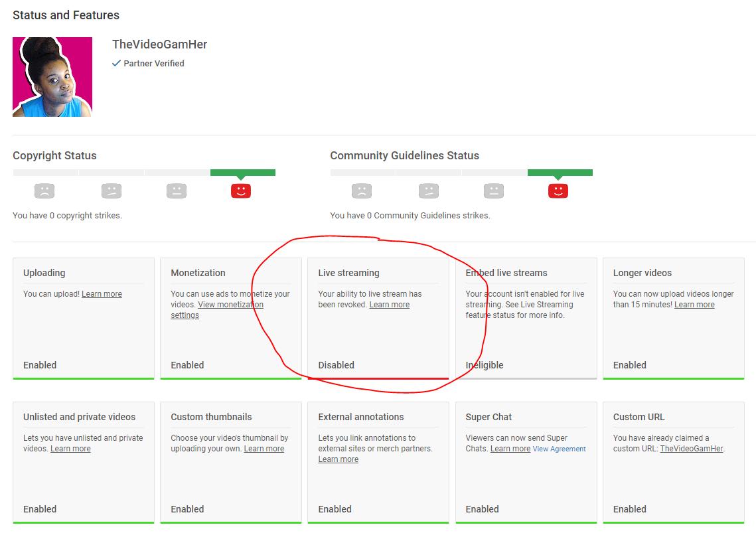Click the Community Guidelines Status heading
This screenshot has height=539, width=756.
[x=404, y=156]
